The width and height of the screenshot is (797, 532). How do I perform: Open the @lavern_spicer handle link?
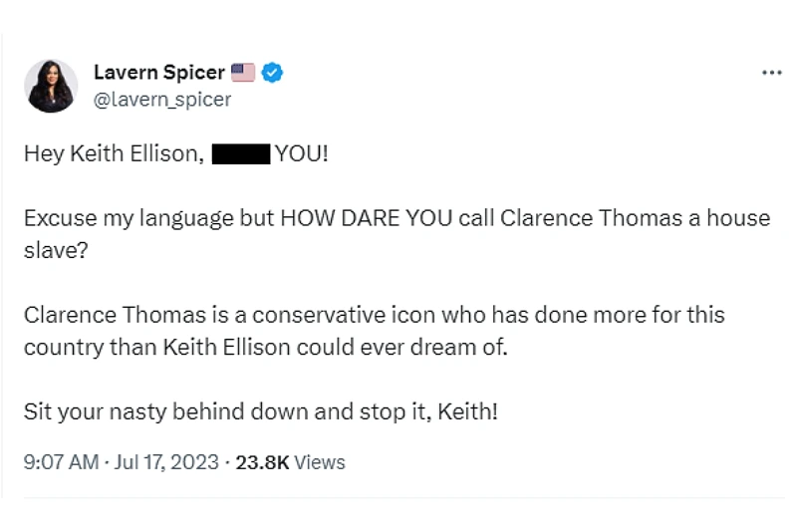pos(162,100)
